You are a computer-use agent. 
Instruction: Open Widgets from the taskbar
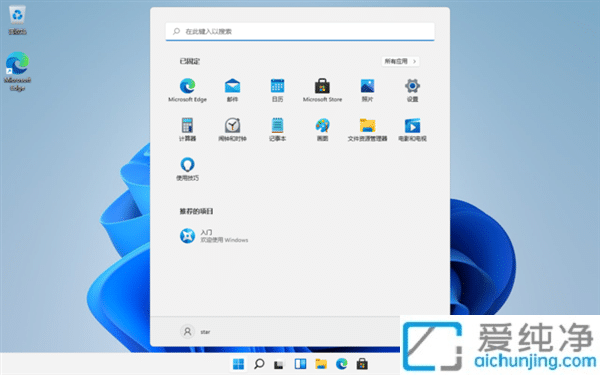click(300, 364)
